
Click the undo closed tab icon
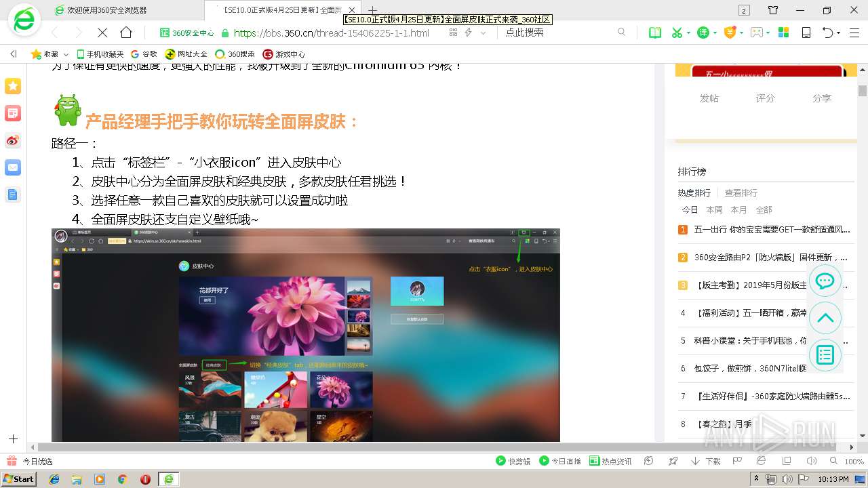[827, 33]
